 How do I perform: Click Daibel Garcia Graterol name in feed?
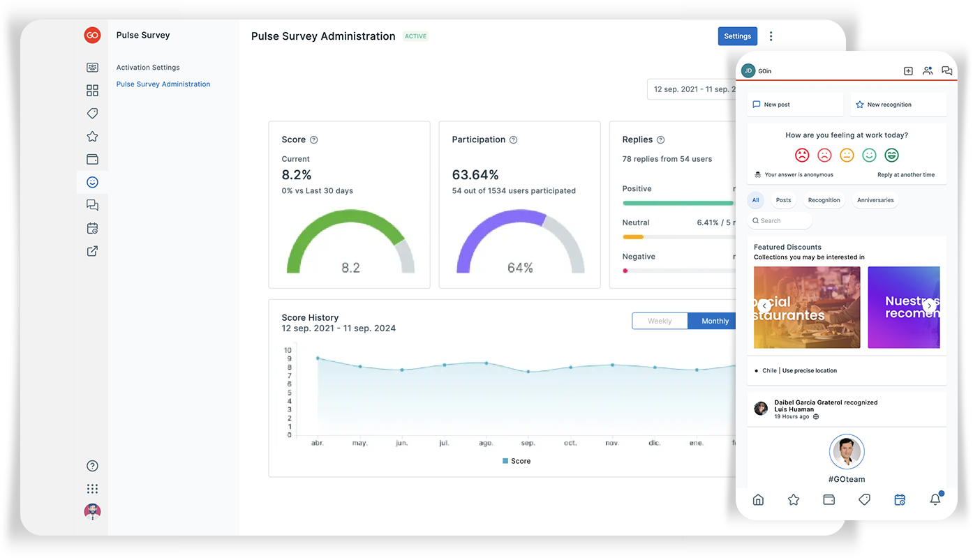808,402
